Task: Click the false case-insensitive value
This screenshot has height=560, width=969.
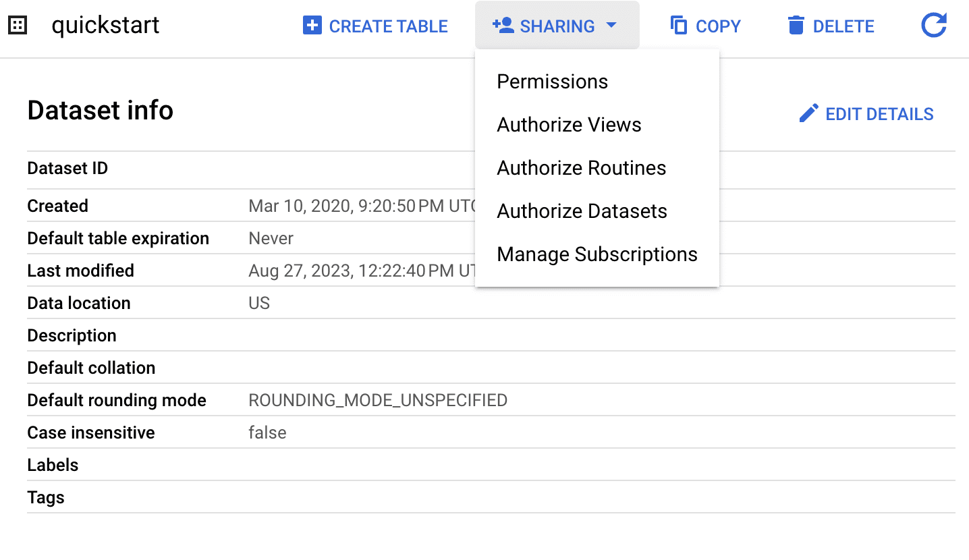Action: click(x=267, y=432)
